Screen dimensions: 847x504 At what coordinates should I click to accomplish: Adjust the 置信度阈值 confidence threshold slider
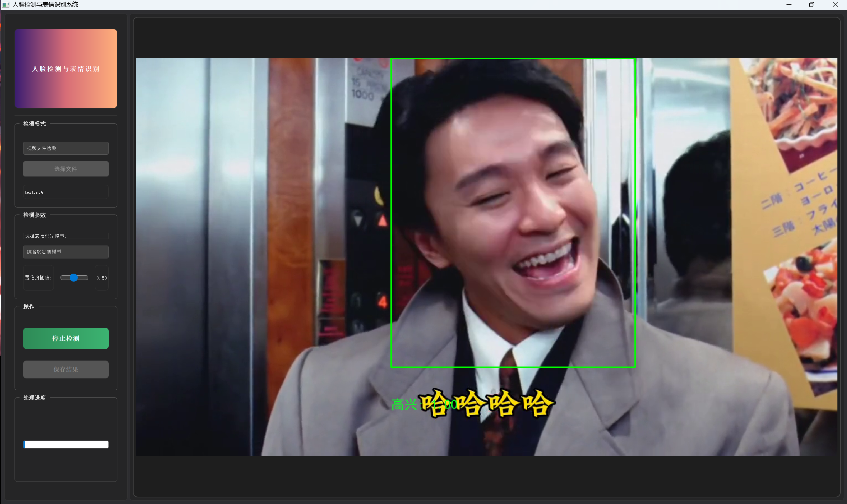coord(74,278)
